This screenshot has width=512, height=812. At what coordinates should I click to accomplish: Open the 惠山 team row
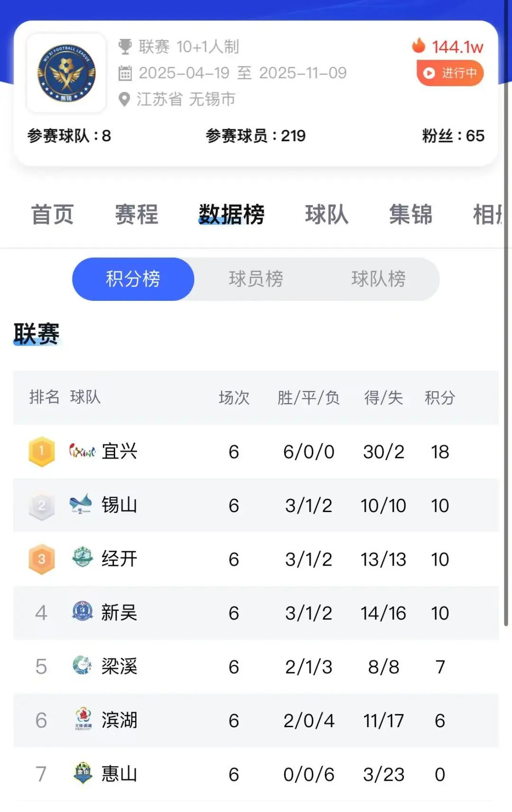(256, 775)
